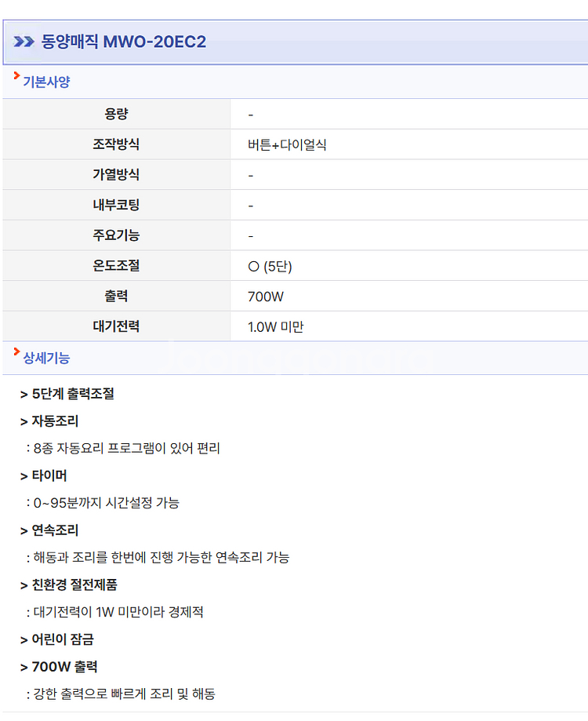Select the line 대기전력이 1W 미만이라 경제적
Image resolution: width=588 pixels, height=721 pixels.
(118, 612)
